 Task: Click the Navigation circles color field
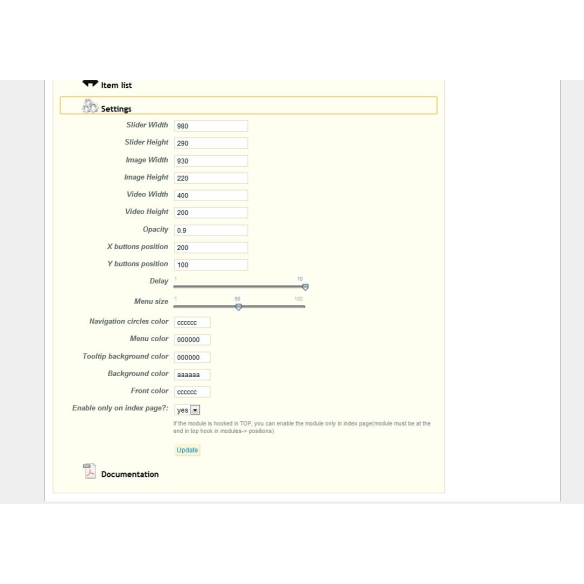[x=192, y=323]
